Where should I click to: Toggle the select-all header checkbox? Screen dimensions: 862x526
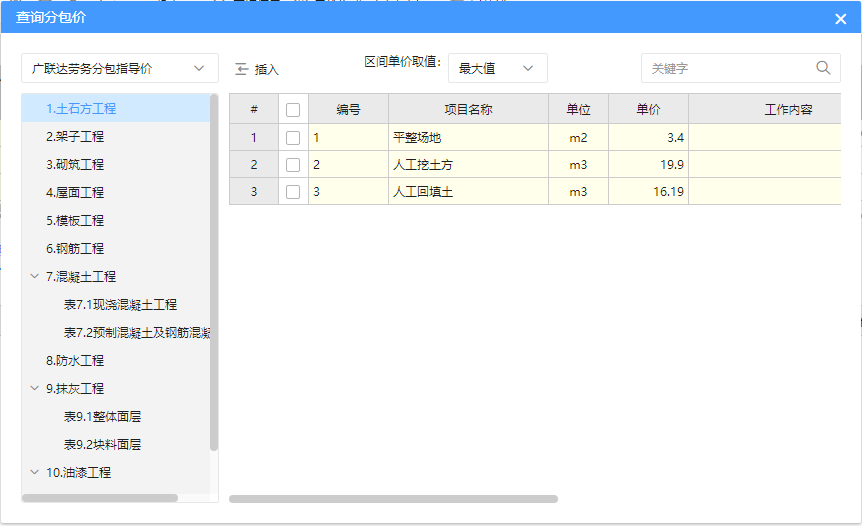pos(293,109)
